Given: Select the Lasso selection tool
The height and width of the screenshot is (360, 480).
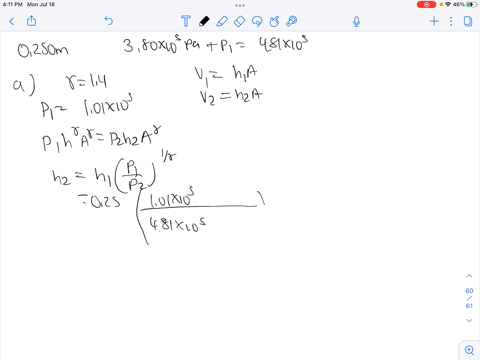Looking at the screenshot, I should tap(257, 22).
